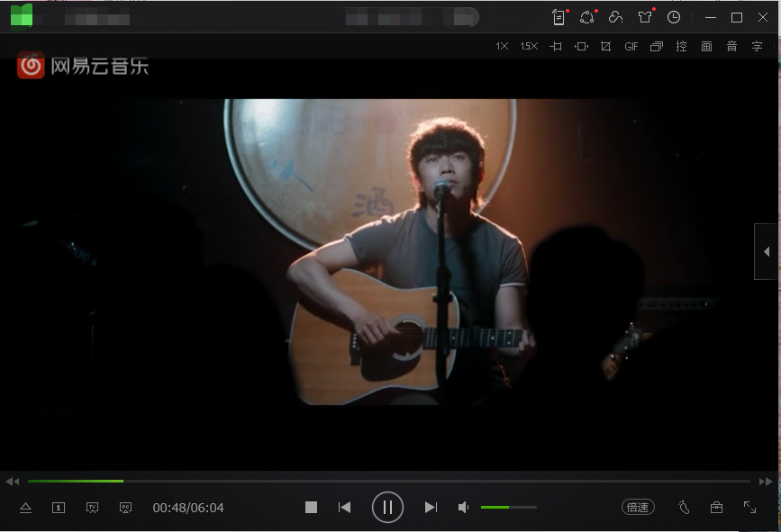Viewport: 781px width, 532px height.
Task: Open the 画 picture settings
Action: coord(706,46)
